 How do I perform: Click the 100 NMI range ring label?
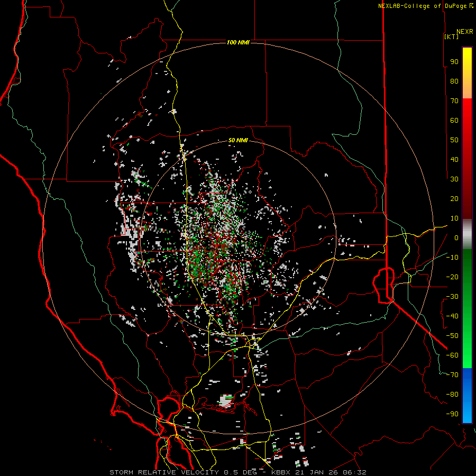click(x=238, y=42)
